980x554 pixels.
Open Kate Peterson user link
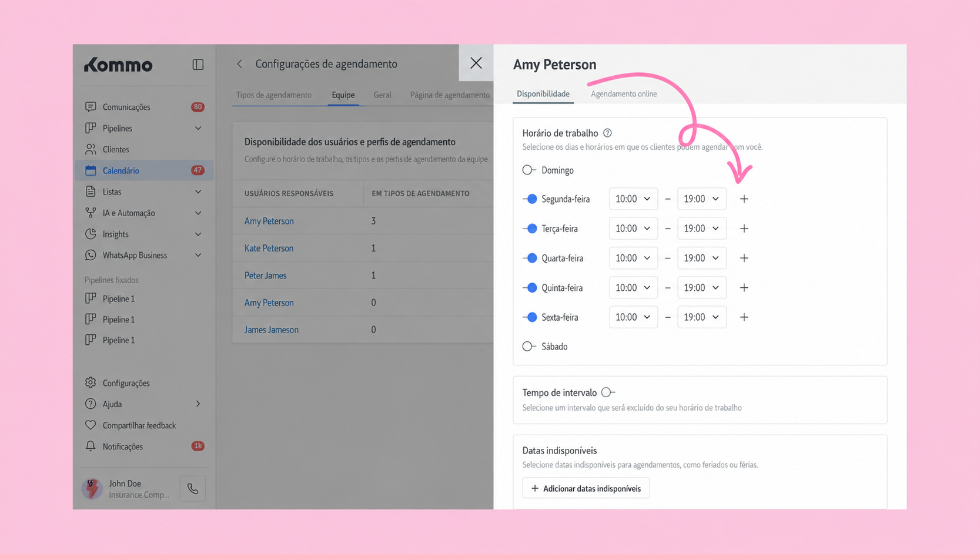click(269, 249)
